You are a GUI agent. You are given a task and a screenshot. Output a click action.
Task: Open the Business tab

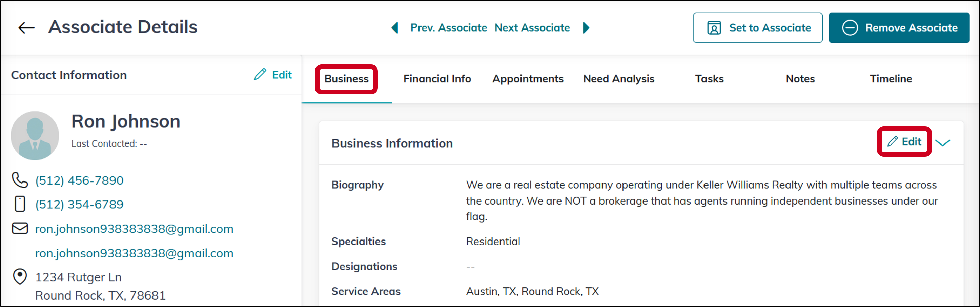pyautogui.click(x=346, y=79)
